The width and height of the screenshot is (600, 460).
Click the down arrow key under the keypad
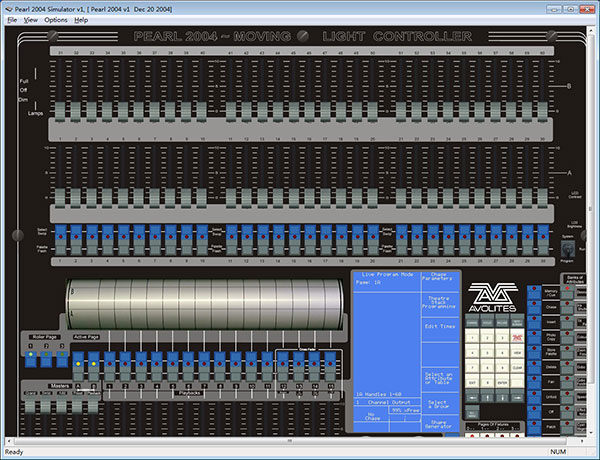(x=502, y=398)
